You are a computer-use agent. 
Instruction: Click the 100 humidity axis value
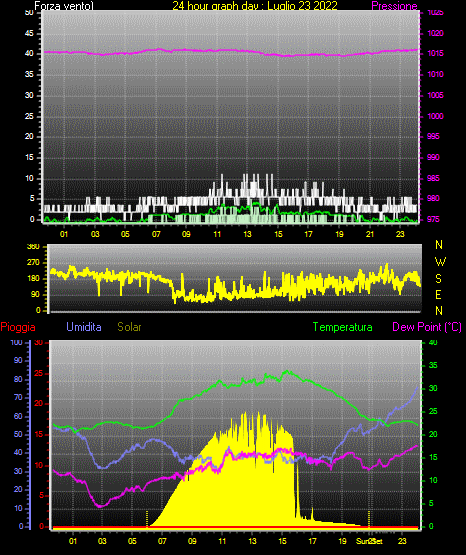[x=17, y=342]
